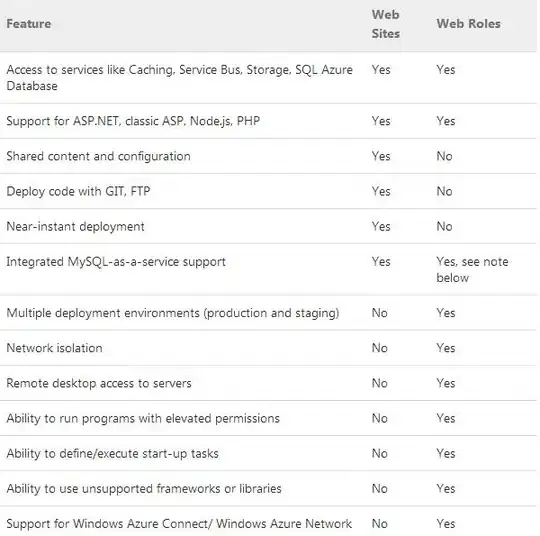This screenshot has height=536, width=540.
Task: Click Remote desktop access to servers text
Action: (99, 383)
